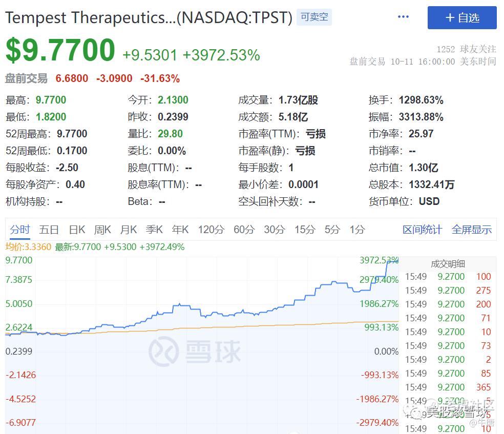Click the 货币单位 value USD
The height and width of the screenshot is (434, 504).
pyautogui.click(x=429, y=201)
